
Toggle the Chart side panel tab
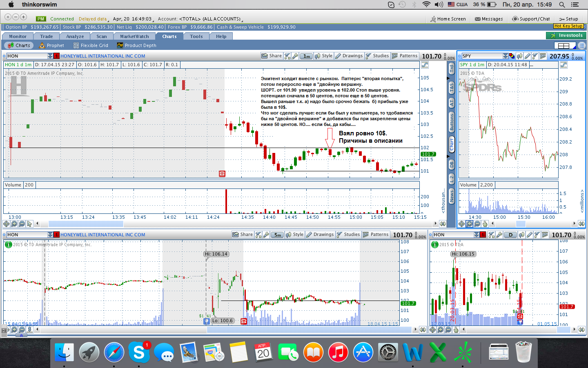pos(452,144)
